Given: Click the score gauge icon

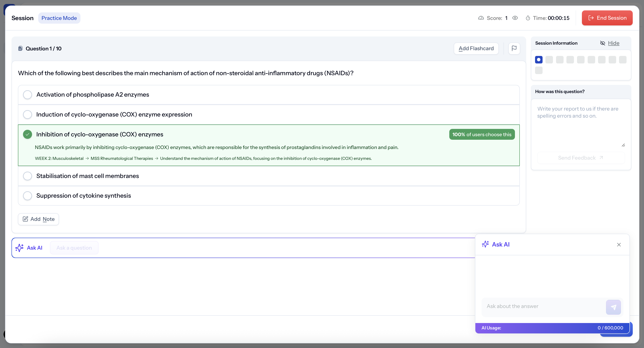Looking at the screenshot, I should (x=481, y=18).
